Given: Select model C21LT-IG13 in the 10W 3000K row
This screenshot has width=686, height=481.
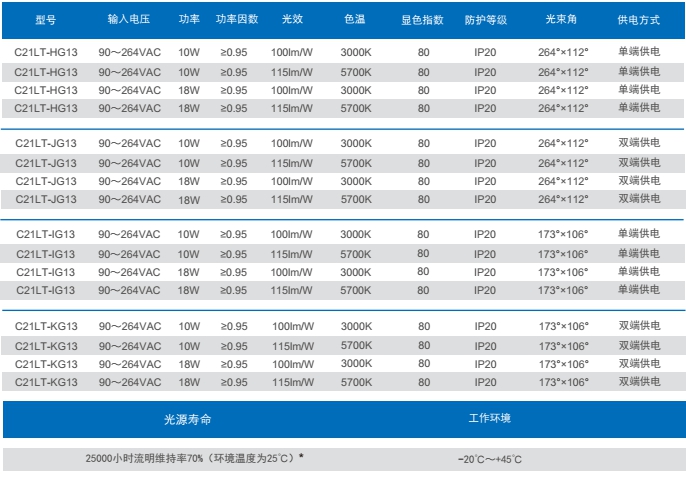Looking at the screenshot, I should [46, 235].
